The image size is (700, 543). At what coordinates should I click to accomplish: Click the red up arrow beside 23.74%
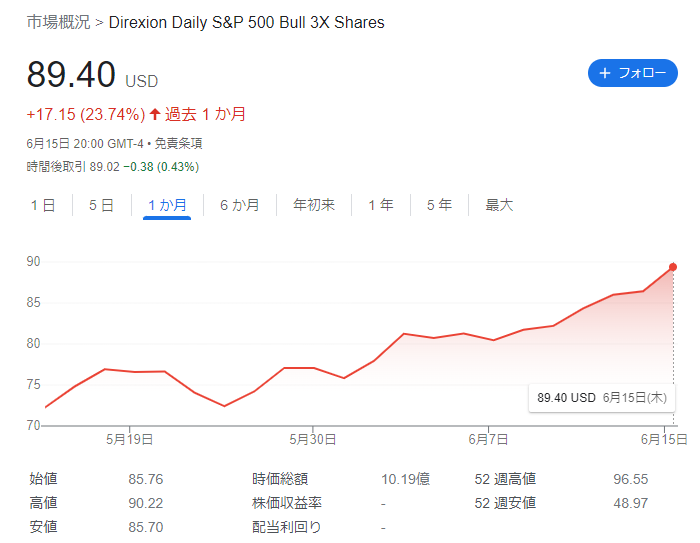[155, 114]
